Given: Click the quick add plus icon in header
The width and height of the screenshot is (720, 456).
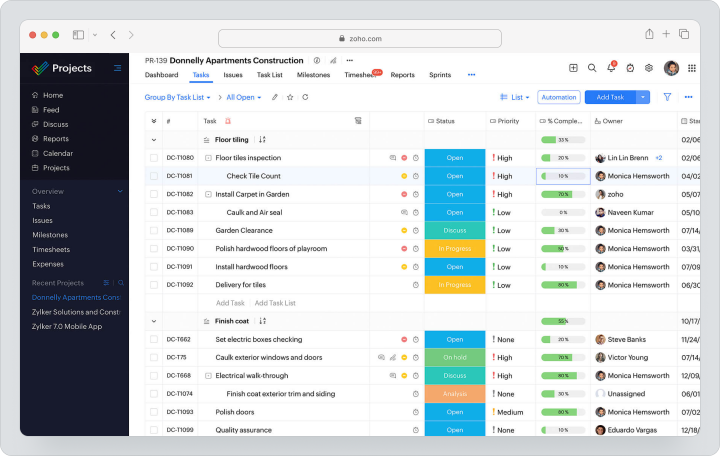Looking at the screenshot, I should (573, 68).
